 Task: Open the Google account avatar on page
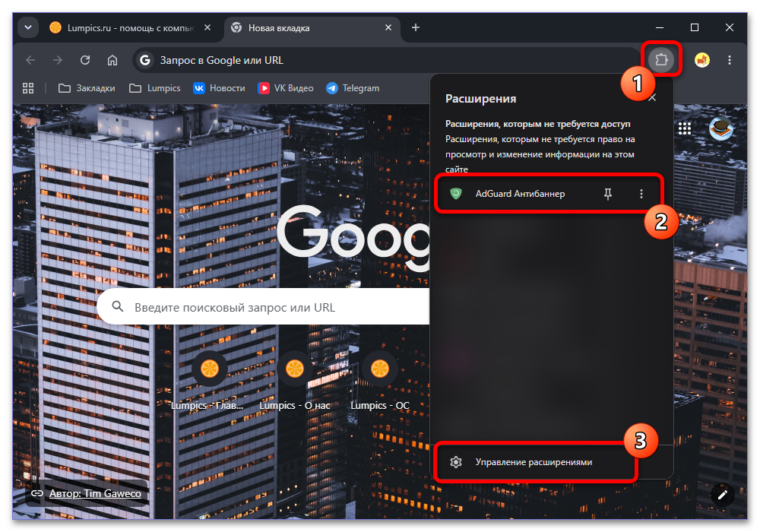coord(720,128)
